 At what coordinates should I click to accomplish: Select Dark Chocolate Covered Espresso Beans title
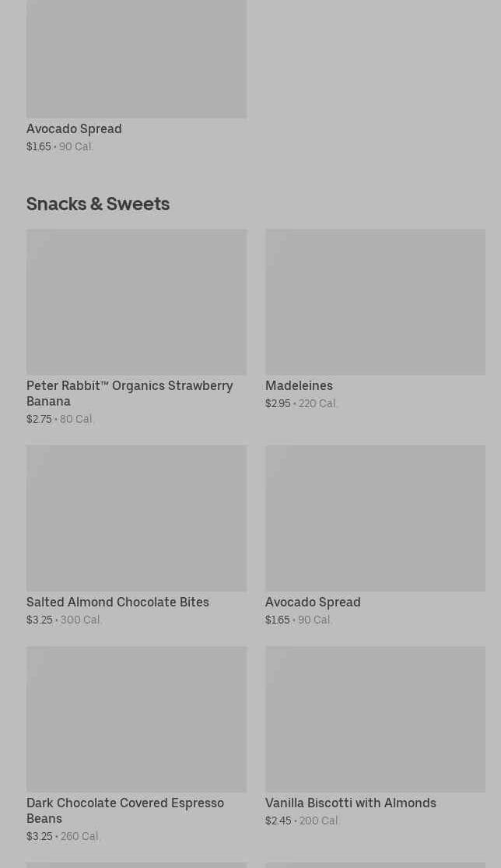coord(125,811)
